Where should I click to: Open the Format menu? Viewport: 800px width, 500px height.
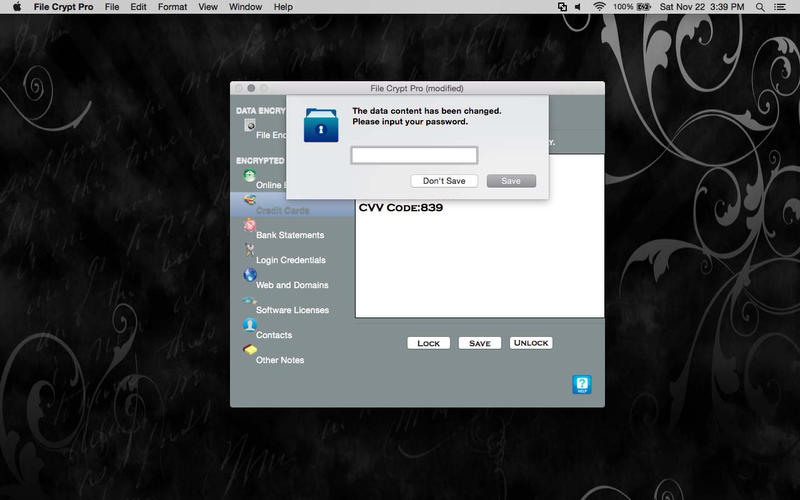pyautogui.click(x=172, y=7)
